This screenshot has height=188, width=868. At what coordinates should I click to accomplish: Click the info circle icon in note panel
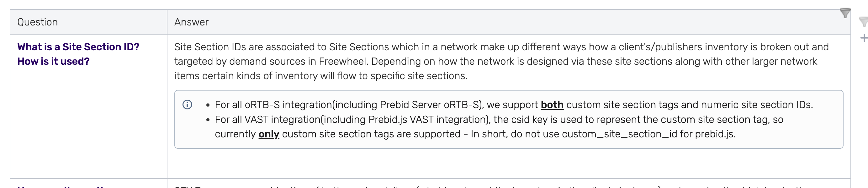point(187,105)
